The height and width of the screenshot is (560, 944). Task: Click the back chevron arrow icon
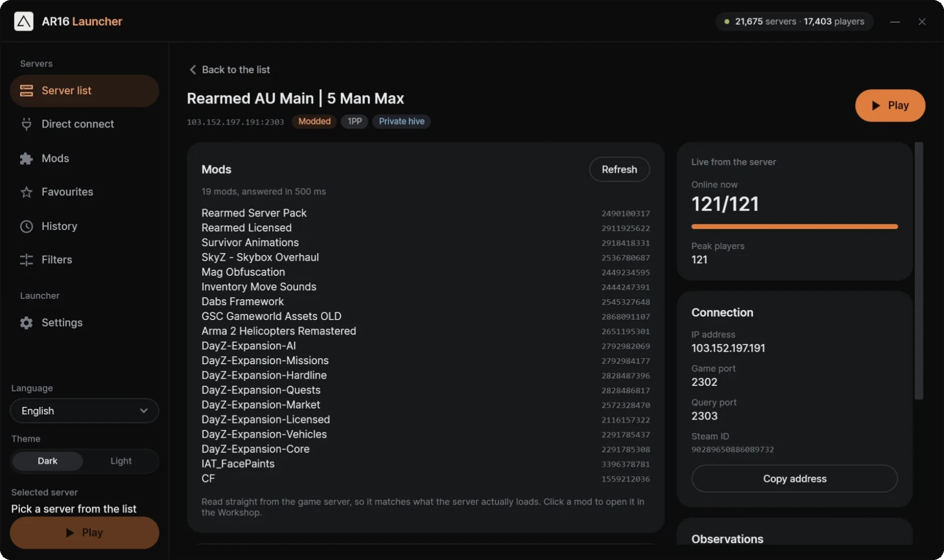tap(193, 69)
